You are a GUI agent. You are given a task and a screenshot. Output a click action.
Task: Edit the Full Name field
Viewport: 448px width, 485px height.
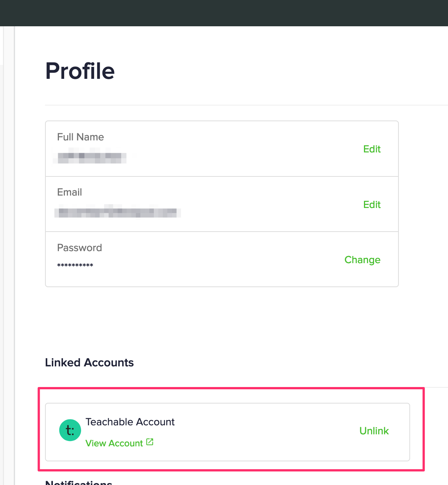click(372, 149)
